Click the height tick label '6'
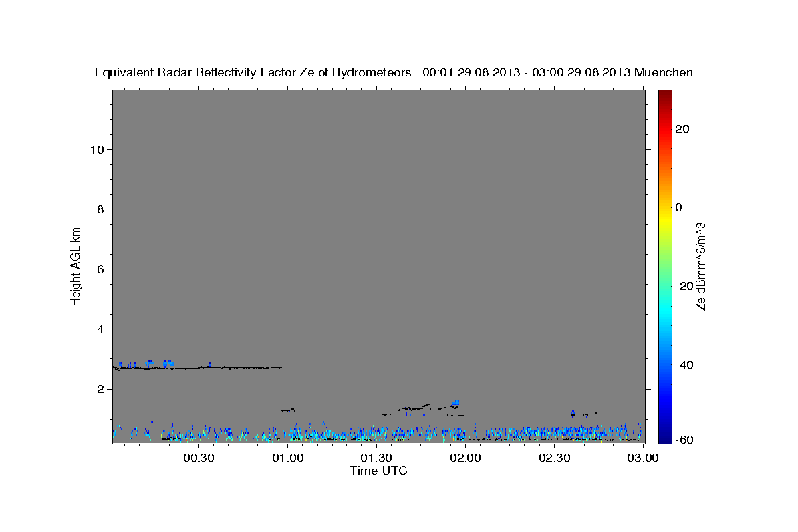This screenshot has width=798, height=532. [x=100, y=269]
